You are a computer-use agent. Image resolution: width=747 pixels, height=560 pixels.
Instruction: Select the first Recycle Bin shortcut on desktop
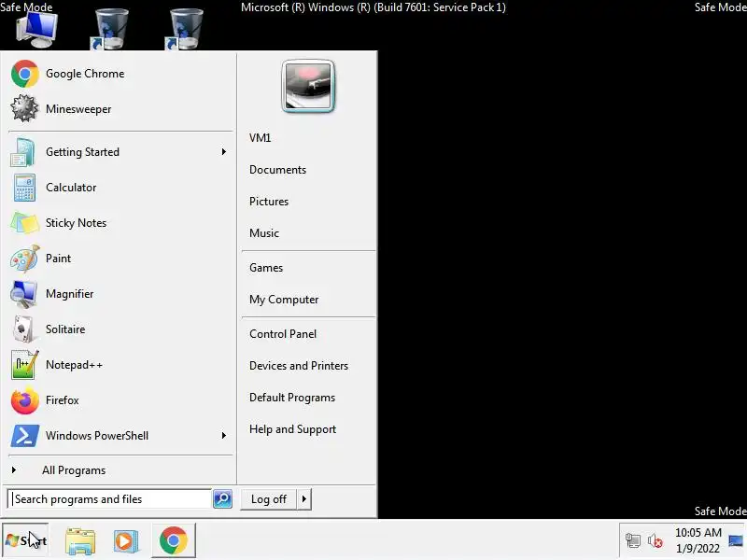(109, 29)
